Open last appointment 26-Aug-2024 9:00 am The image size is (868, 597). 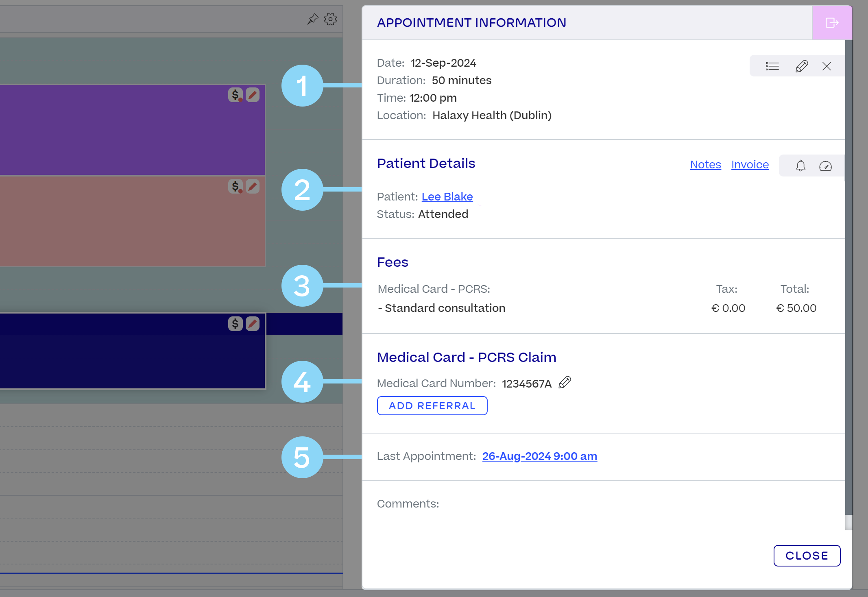[539, 456]
